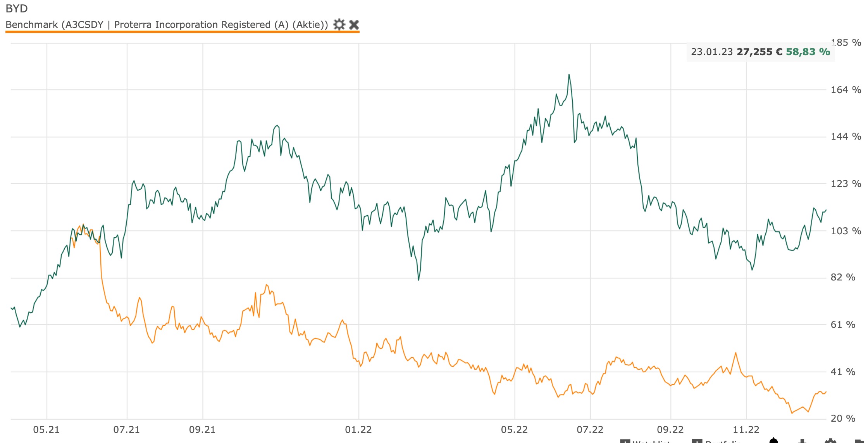This screenshot has width=868, height=443.
Task: Click the bell alert icon below chart
Action: click(x=773, y=441)
